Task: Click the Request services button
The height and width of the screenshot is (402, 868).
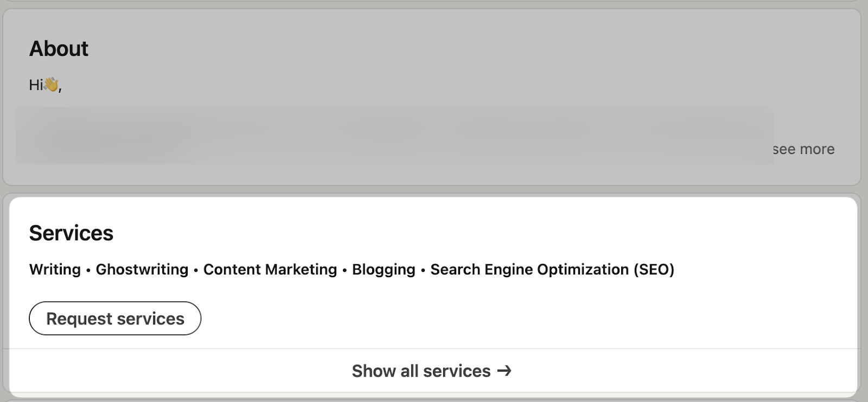Action: click(x=115, y=318)
